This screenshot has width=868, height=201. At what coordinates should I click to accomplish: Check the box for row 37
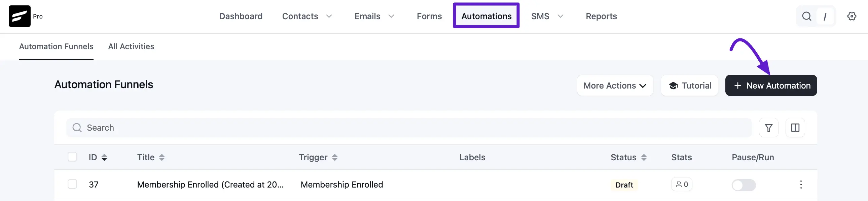pyautogui.click(x=72, y=184)
